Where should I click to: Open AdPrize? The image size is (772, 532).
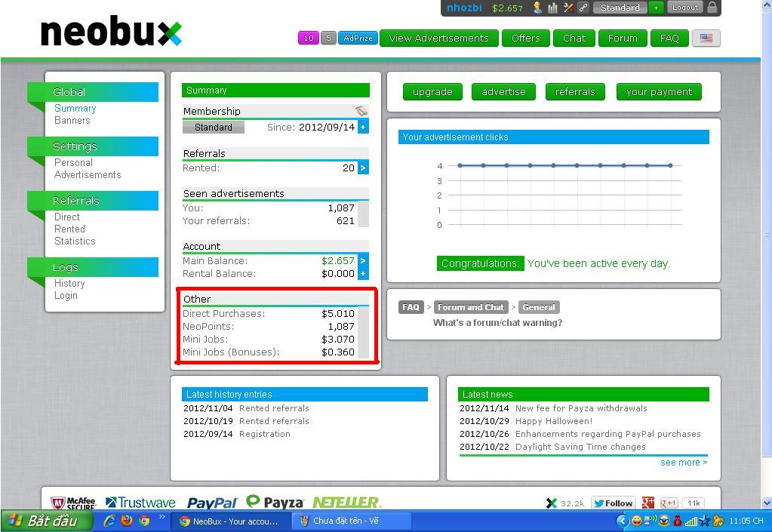click(358, 38)
